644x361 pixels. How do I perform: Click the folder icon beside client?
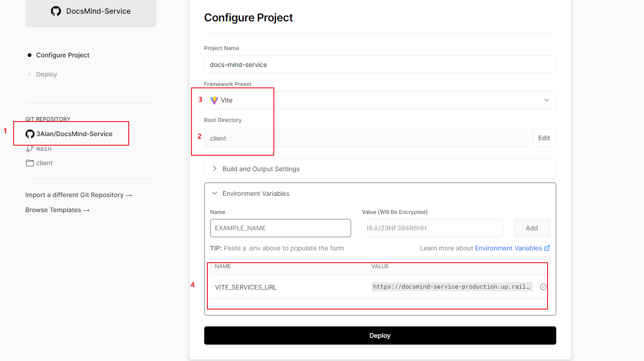(30, 163)
